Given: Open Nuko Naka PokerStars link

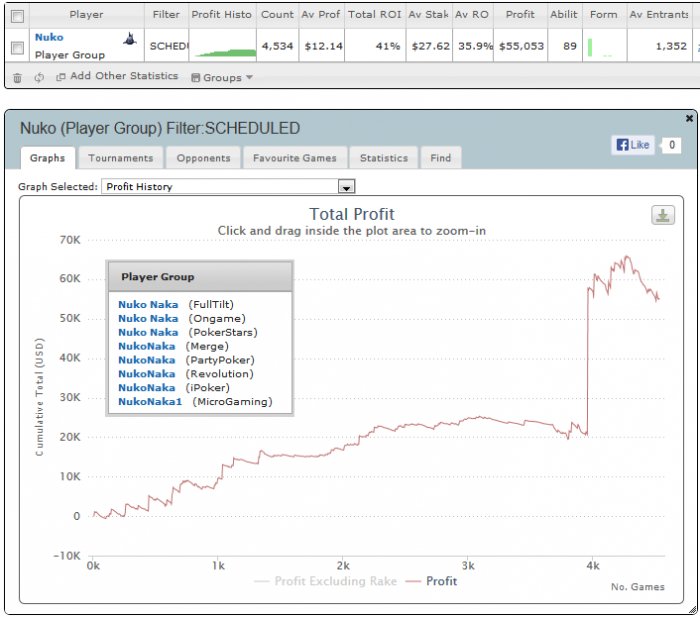Looking at the screenshot, I should pos(148,332).
